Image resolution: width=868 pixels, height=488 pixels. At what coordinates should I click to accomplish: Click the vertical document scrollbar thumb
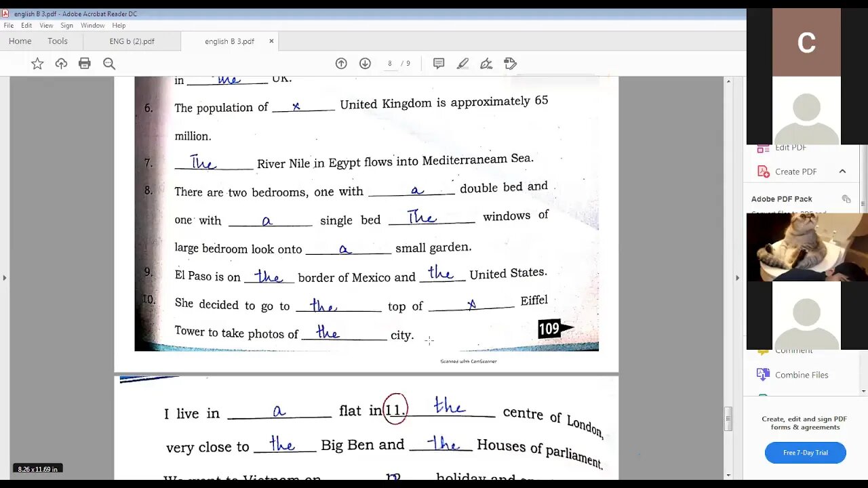pos(728,418)
